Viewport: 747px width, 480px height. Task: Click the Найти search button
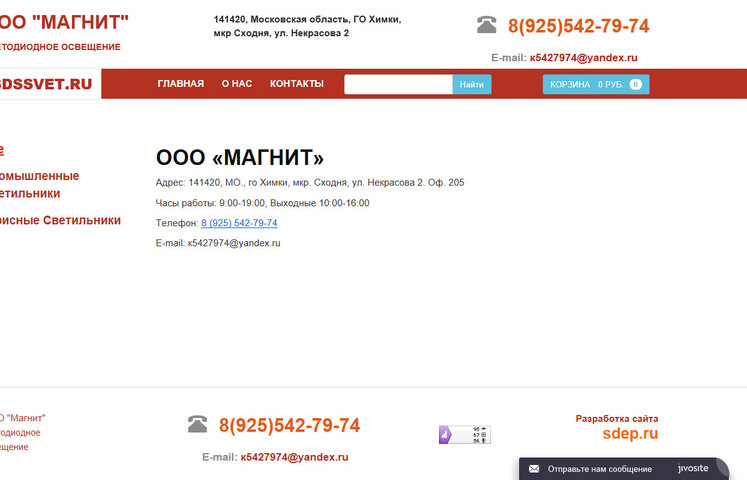tap(472, 84)
